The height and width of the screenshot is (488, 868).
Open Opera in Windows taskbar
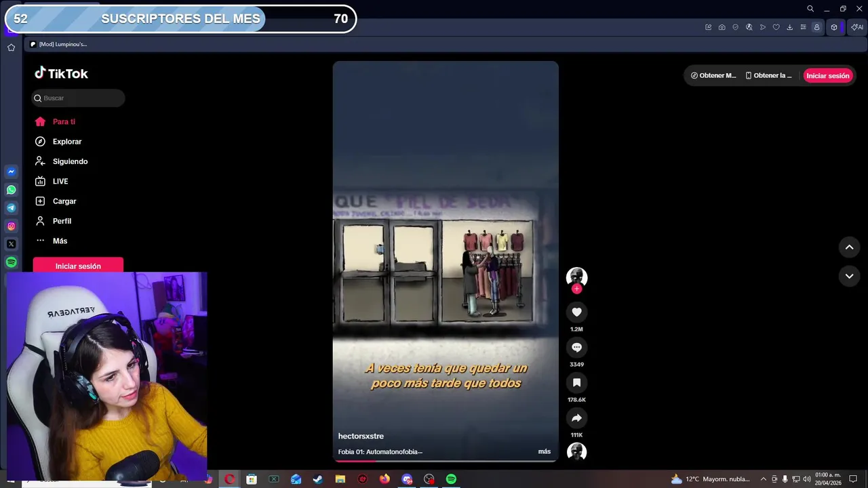[230, 479]
